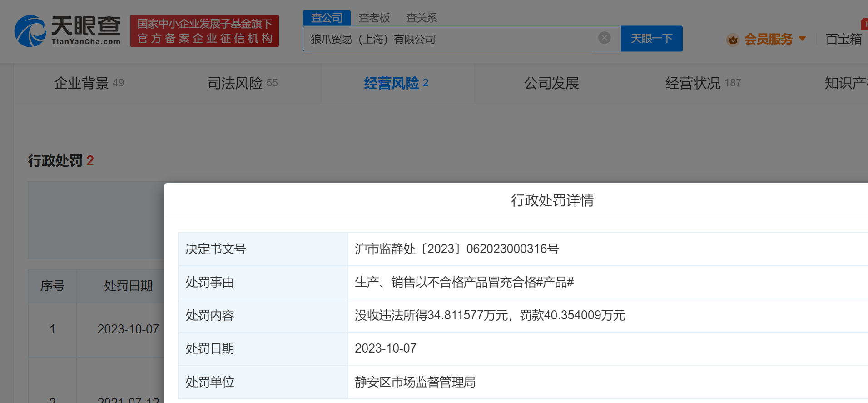Switch to the 公司发展 tab
This screenshot has width=868, height=403.
pos(551,83)
